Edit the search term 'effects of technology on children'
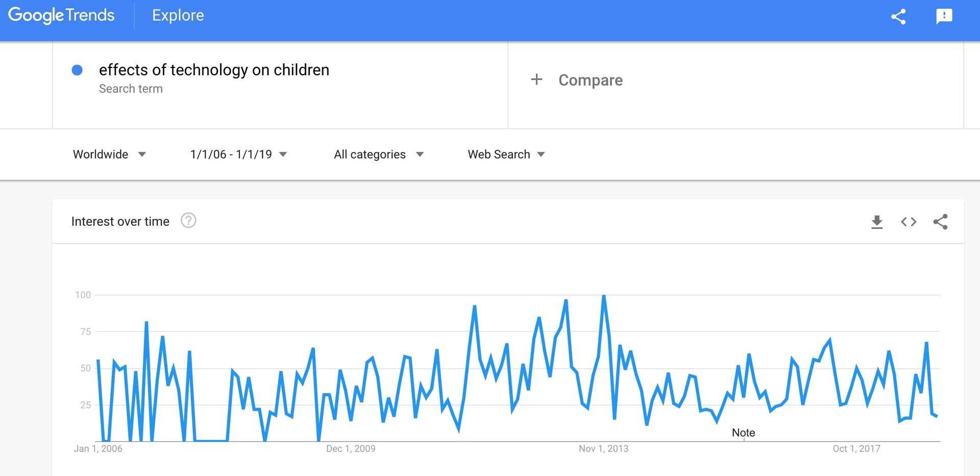 tap(214, 69)
